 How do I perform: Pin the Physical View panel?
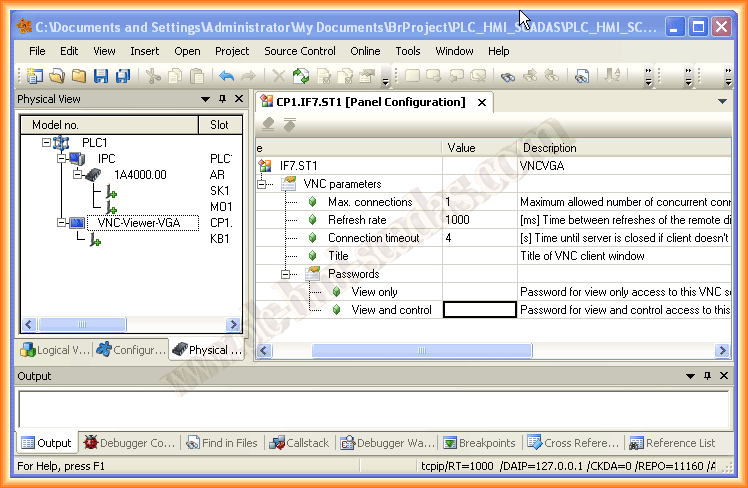[222, 99]
